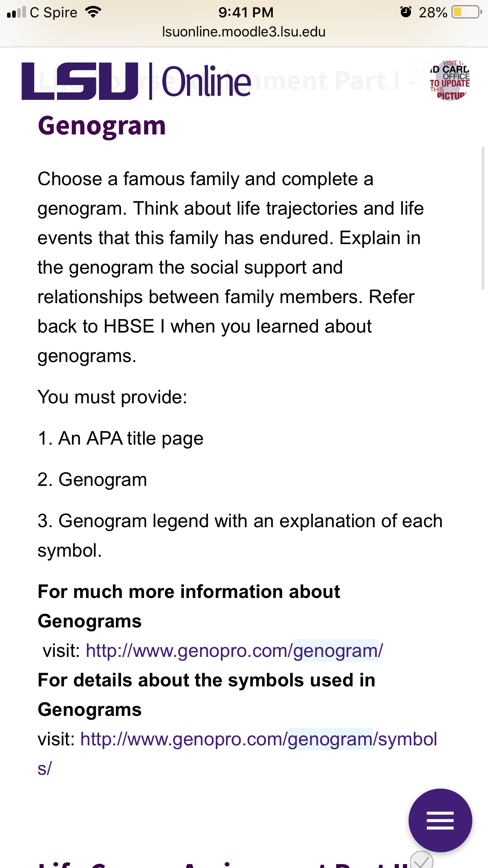Tap the alarm clock status icon
The width and height of the screenshot is (488, 868).
click(x=406, y=12)
